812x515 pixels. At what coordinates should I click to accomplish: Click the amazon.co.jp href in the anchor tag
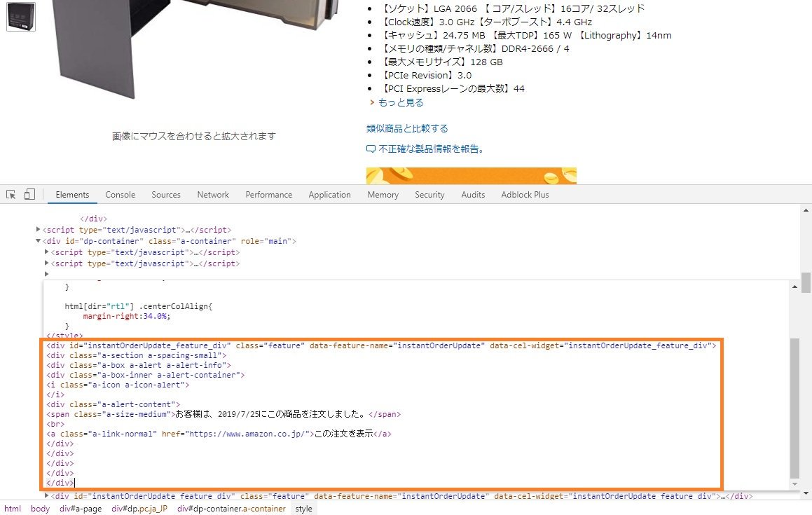249,434
